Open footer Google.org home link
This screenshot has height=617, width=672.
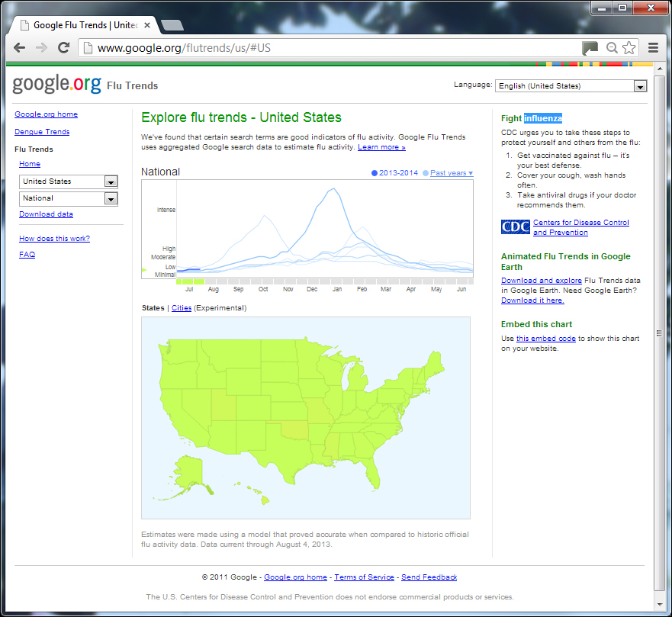pyautogui.click(x=295, y=577)
